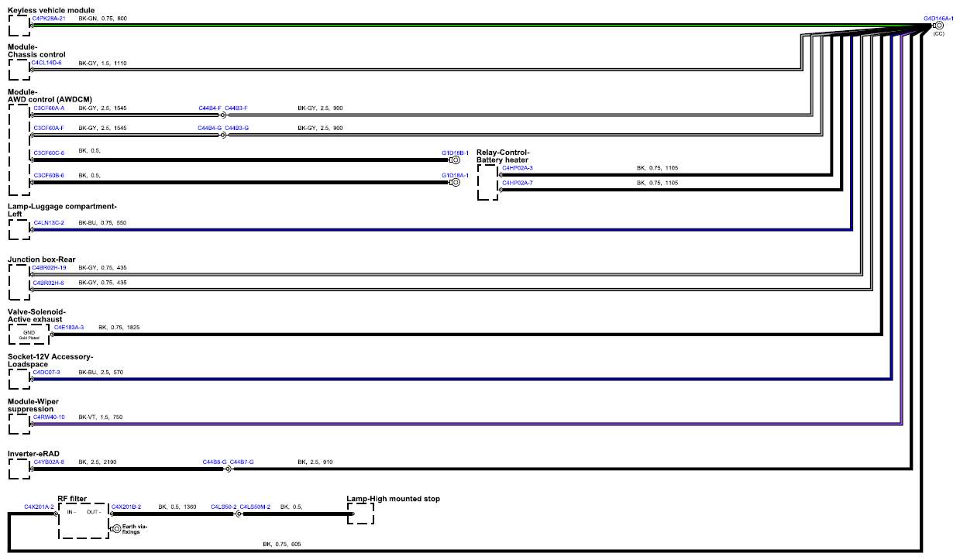The image size is (960, 560).
Task: Select wire label 'BK, 0.75, 1825'
Action: point(119,328)
